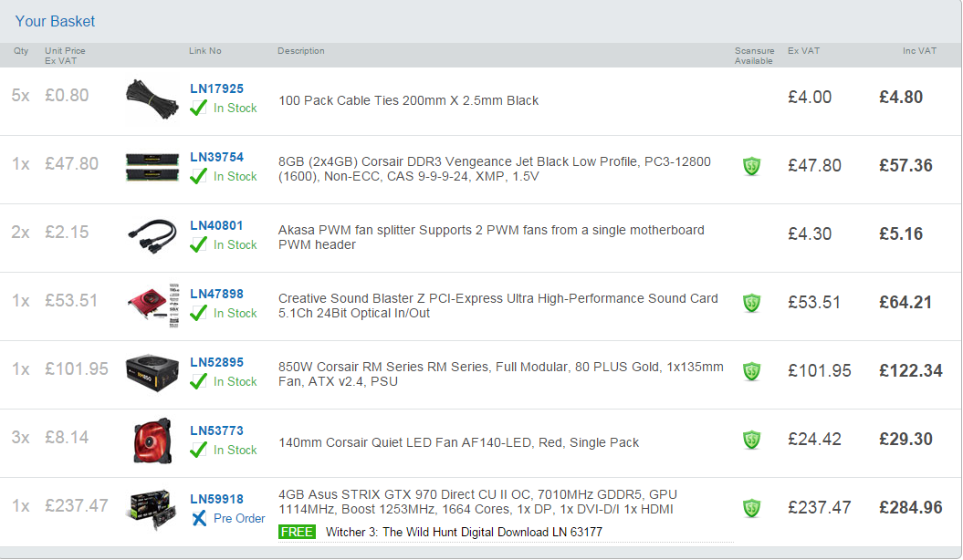This screenshot has width=963, height=560.
Task: Open the cable ties product thumbnail
Action: point(152,100)
